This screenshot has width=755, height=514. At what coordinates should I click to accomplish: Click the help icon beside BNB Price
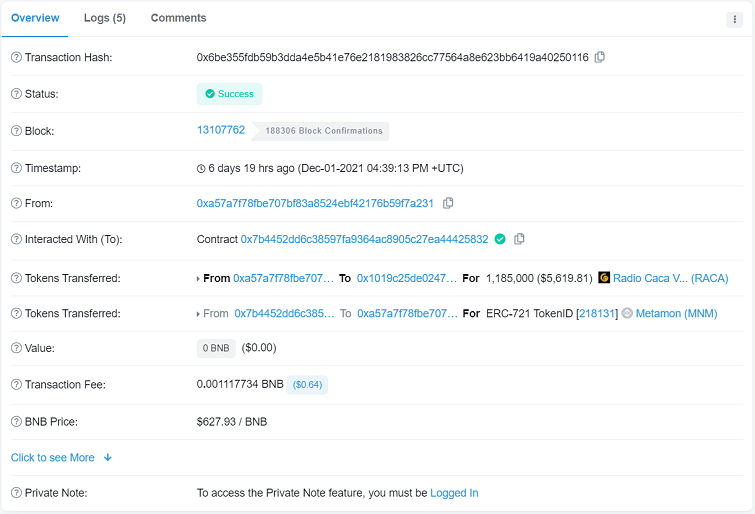coord(16,421)
